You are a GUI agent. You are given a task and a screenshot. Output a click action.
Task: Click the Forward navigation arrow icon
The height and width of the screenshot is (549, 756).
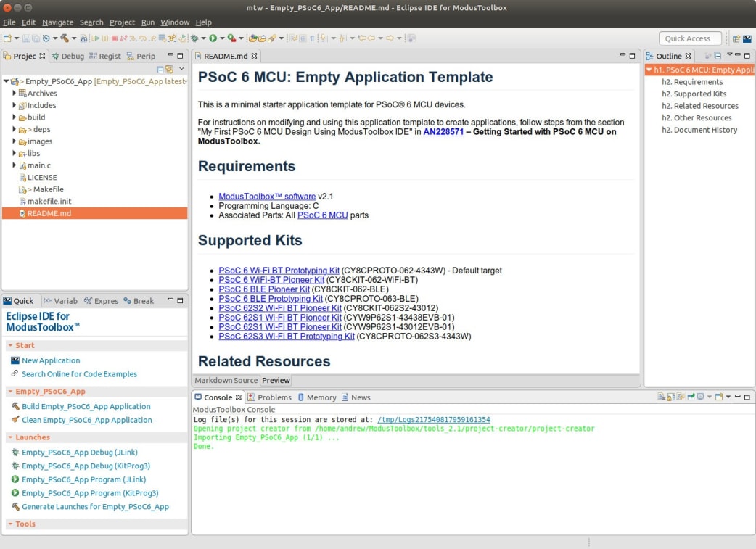click(x=390, y=38)
